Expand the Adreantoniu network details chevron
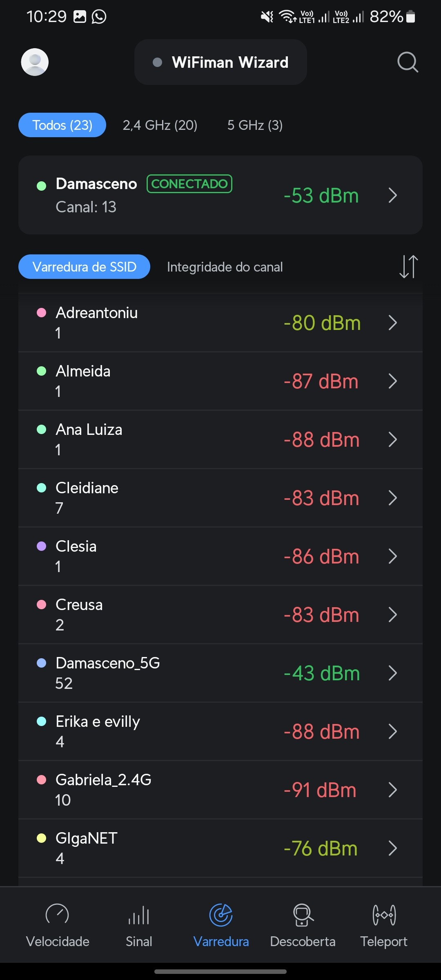Screen dimensions: 441x980 tap(393, 323)
